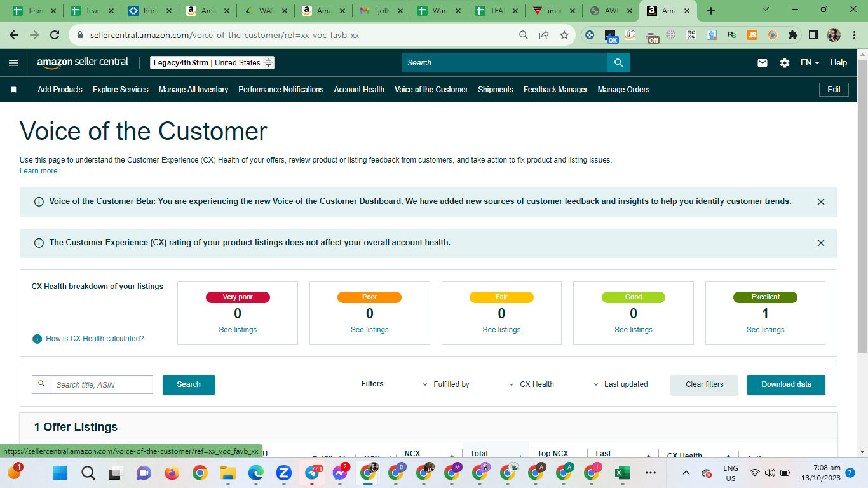Image resolution: width=868 pixels, height=488 pixels.
Task: Open See listings under Excellent
Action: [765, 330]
